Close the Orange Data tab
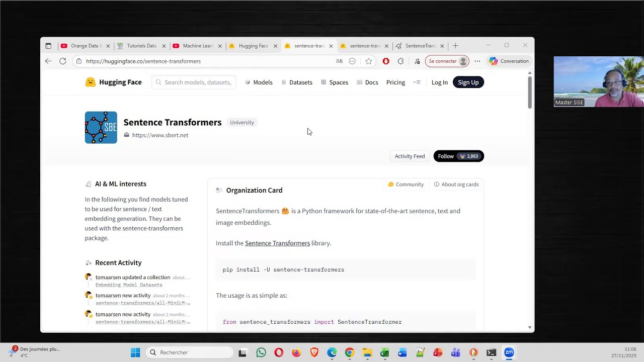This screenshot has width=644, height=362. 108,46
